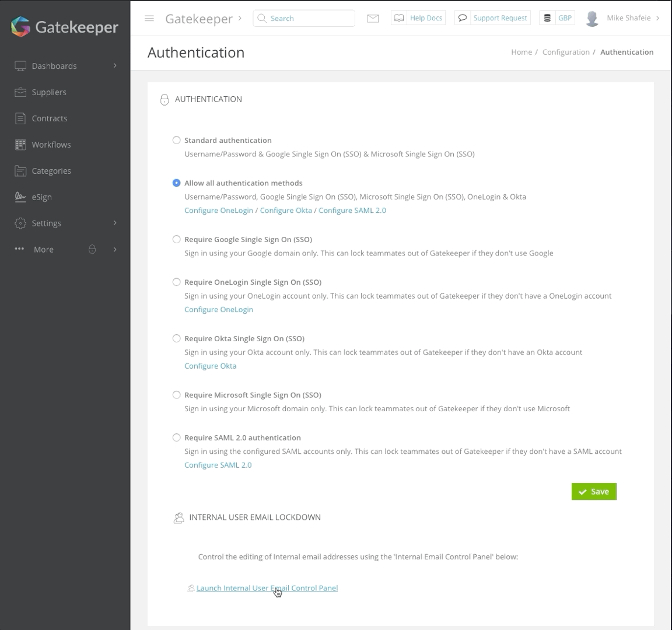Click the Contracts document icon
Image resolution: width=672 pixels, height=630 pixels.
[x=20, y=118]
